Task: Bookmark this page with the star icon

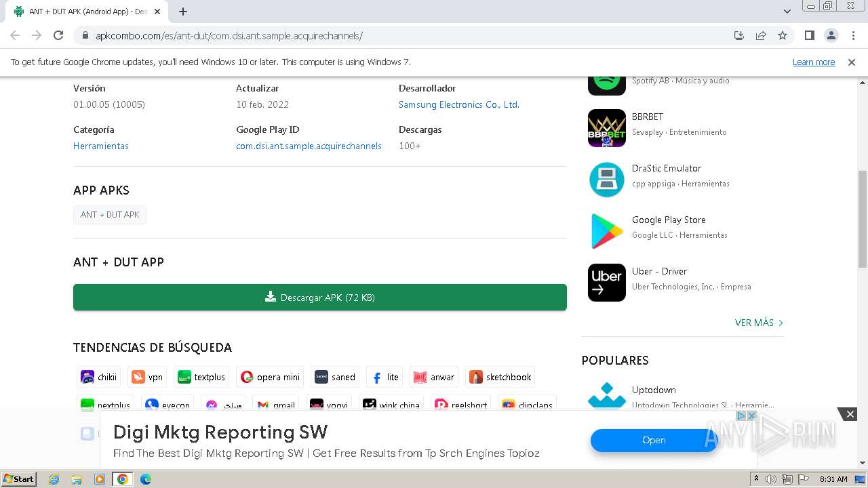Action: click(x=783, y=35)
